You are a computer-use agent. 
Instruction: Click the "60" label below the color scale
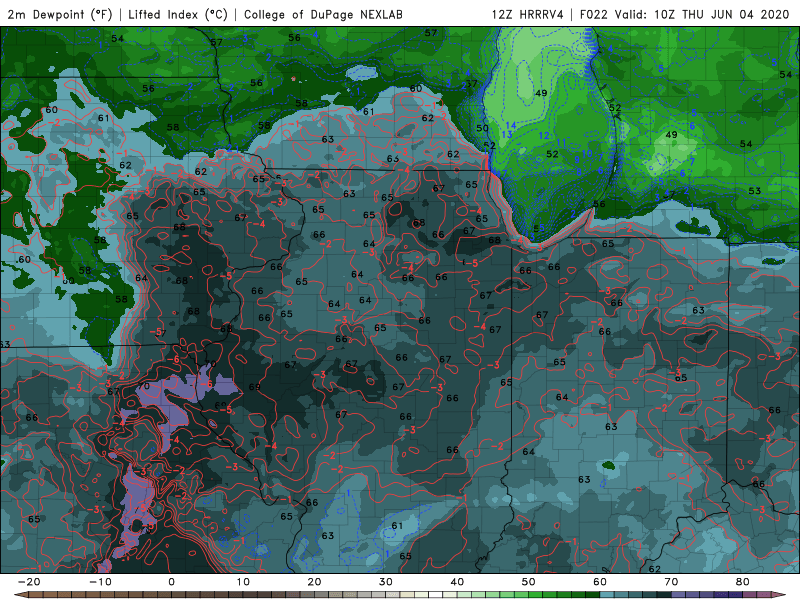point(600,582)
